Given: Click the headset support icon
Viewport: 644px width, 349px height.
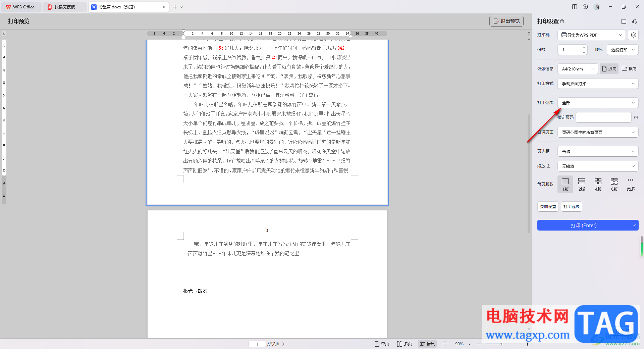Looking at the screenshot, I should point(635,21).
